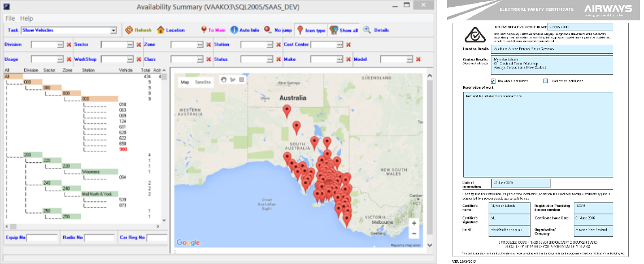The height and width of the screenshot is (264, 644).
Task: Clear the Zone filter with red X
Action: [x=208, y=45]
